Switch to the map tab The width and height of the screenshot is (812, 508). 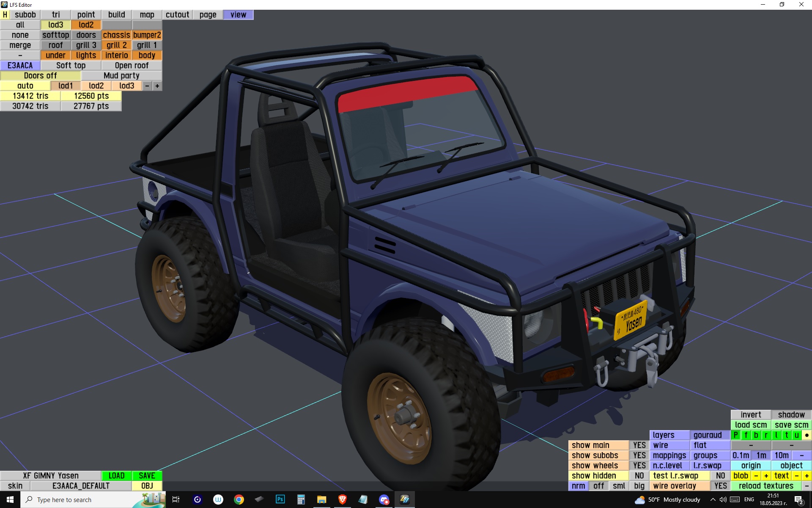[x=147, y=15]
